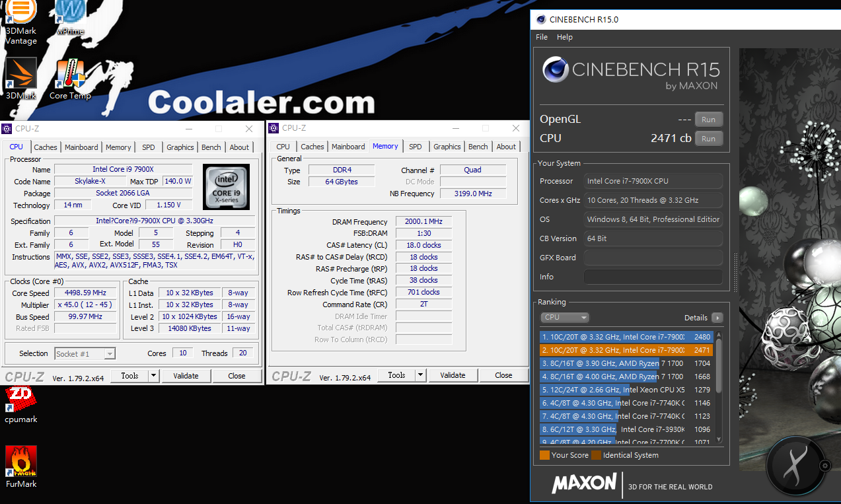Open Bench tab in the left CPU-Z window
841x504 pixels.
[x=211, y=147]
